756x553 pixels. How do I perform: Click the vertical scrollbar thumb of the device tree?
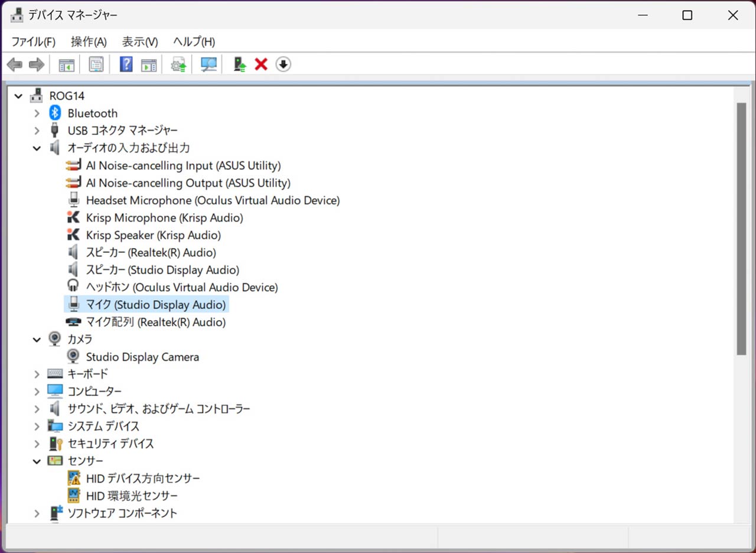[x=742, y=229]
